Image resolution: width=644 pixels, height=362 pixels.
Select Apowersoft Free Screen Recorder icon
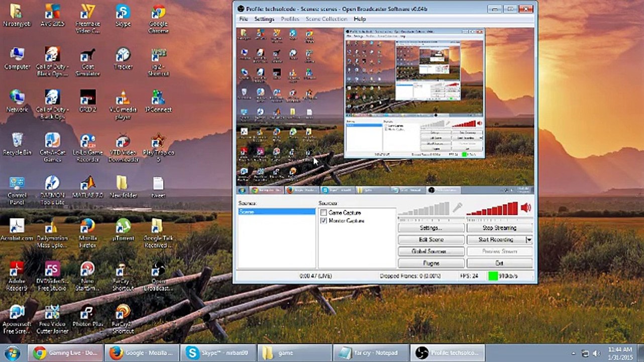[17, 319]
